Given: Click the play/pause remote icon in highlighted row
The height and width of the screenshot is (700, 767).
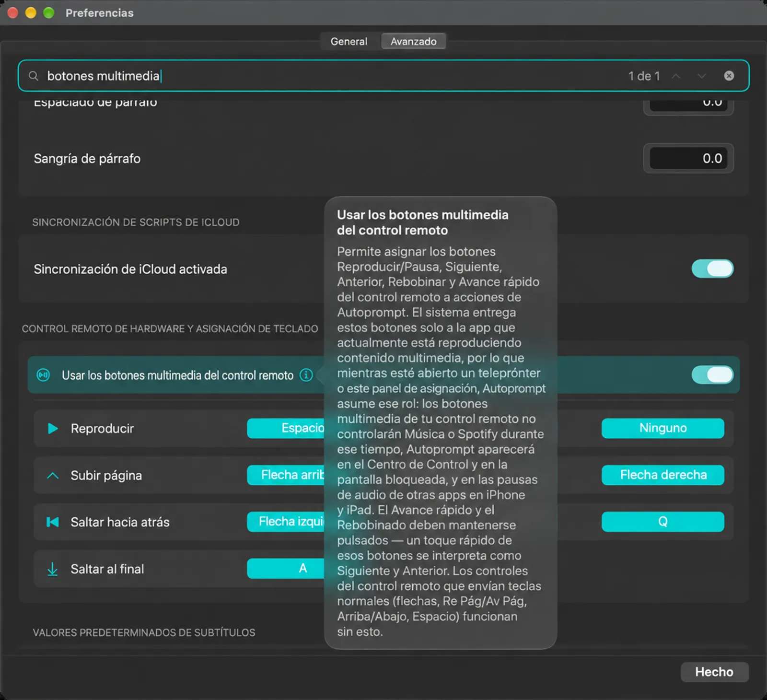Looking at the screenshot, I should click(43, 375).
